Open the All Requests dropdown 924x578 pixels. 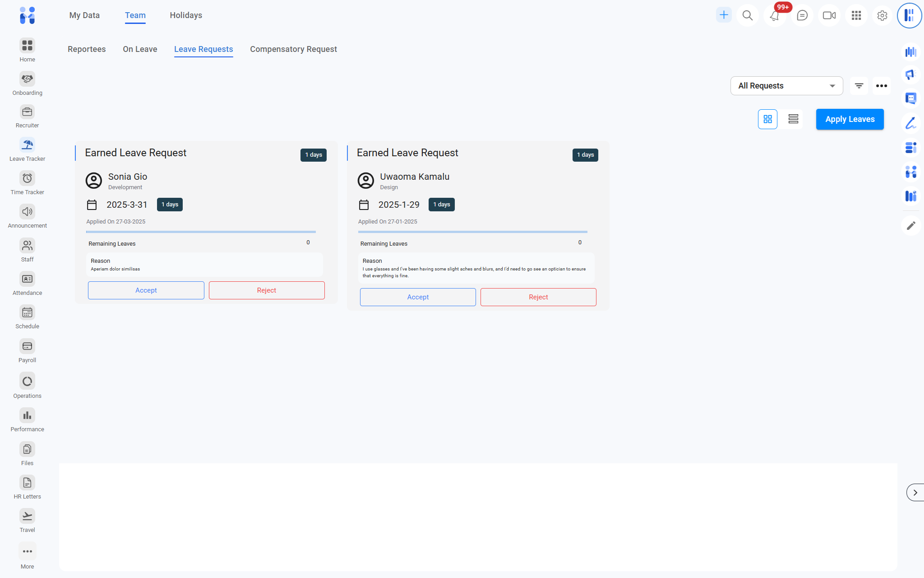coord(786,86)
